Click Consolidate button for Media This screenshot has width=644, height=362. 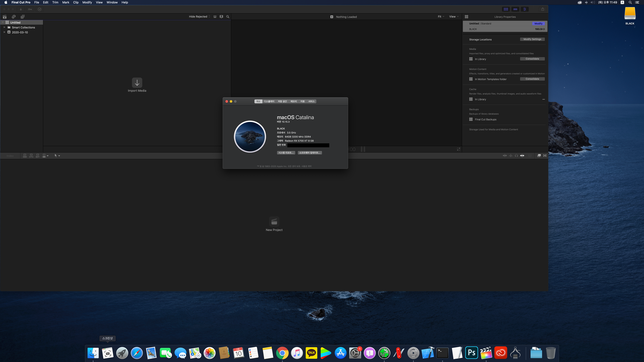[532, 59]
